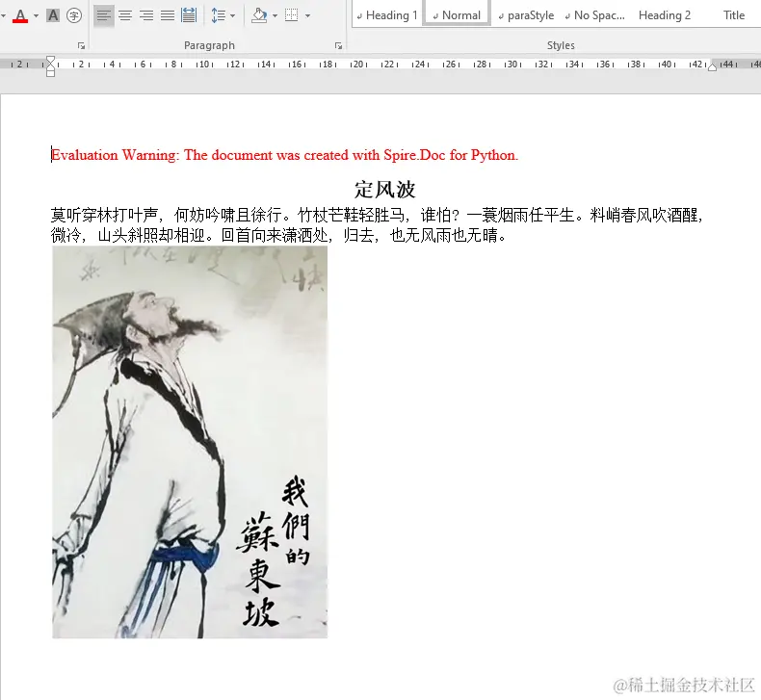This screenshot has height=700, width=761.
Task: Click the shading paint bucket icon
Action: (x=260, y=15)
